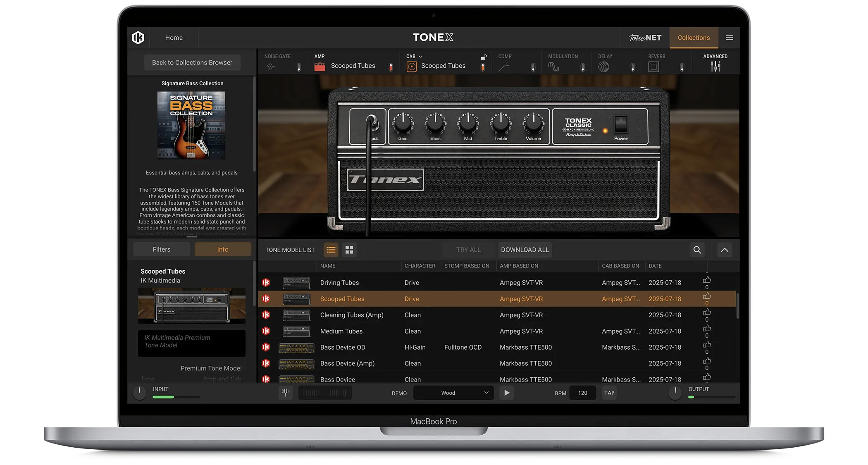
Task: Click the BPM 120 field
Action: coord(582,393)
